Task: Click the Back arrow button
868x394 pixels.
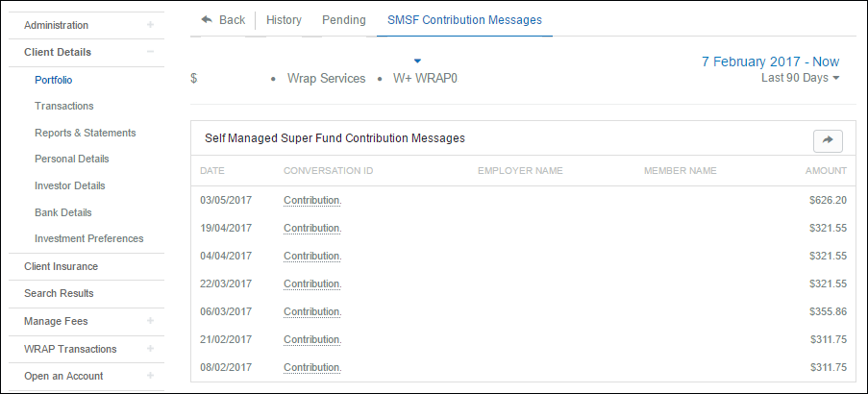Action: (x=222, y=19)
